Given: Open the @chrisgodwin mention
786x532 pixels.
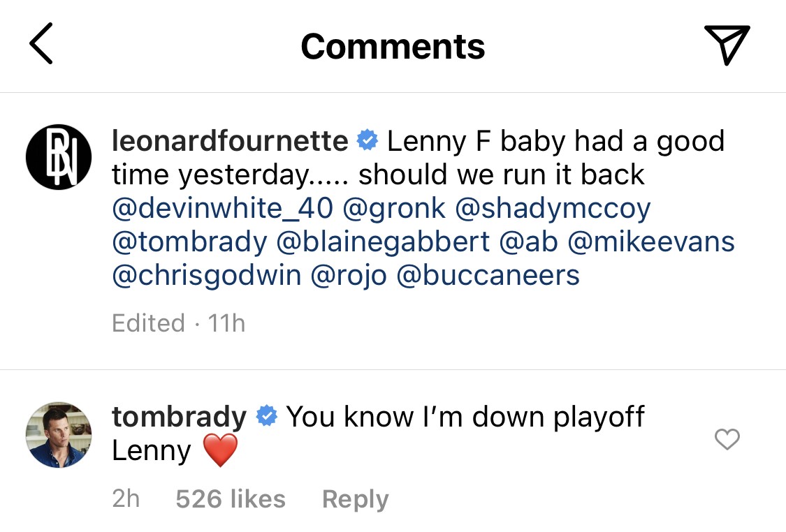Looking at the screenshot, I should pyautogui.click(x=207, y=276).
